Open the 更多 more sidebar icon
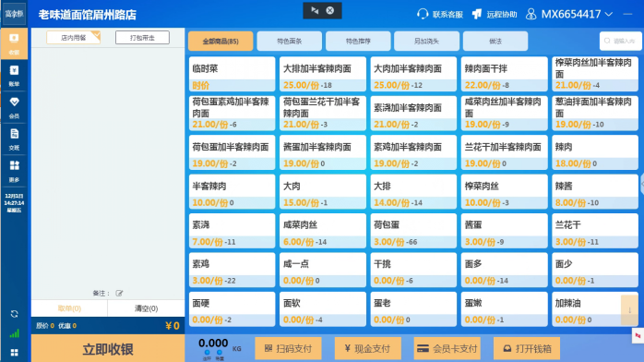This screenshot has height=362, width=644. click(14, 171)
